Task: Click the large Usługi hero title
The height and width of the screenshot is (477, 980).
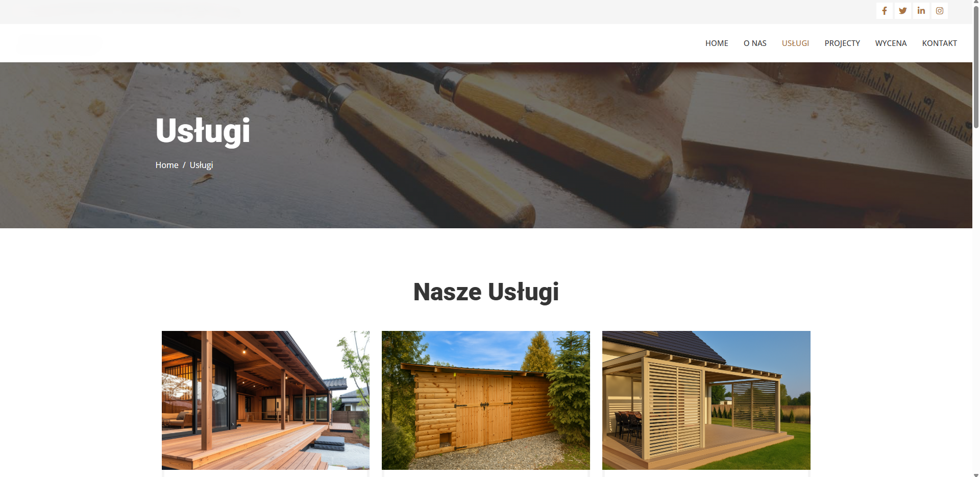Action: [203, 131]
